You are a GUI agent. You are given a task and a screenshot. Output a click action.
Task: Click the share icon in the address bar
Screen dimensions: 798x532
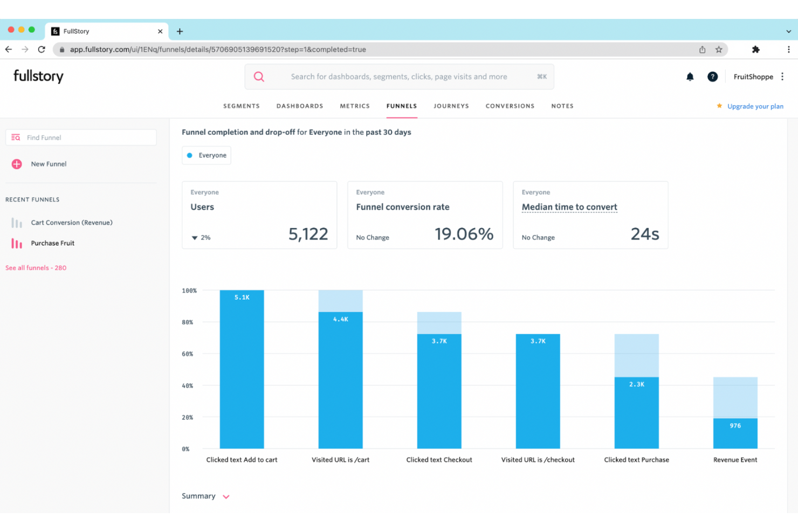(702, 50)
